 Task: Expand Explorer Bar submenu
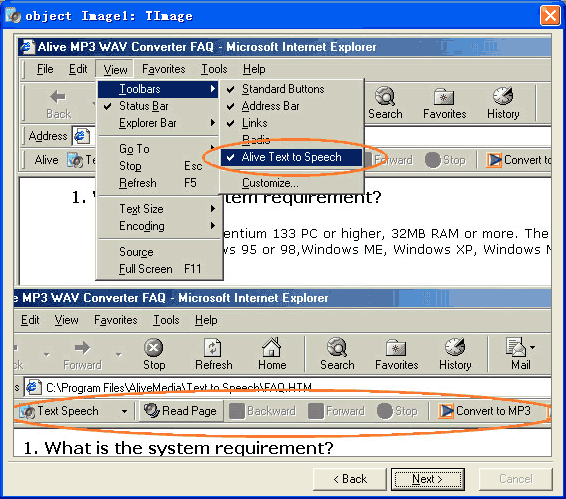[157, 123]
